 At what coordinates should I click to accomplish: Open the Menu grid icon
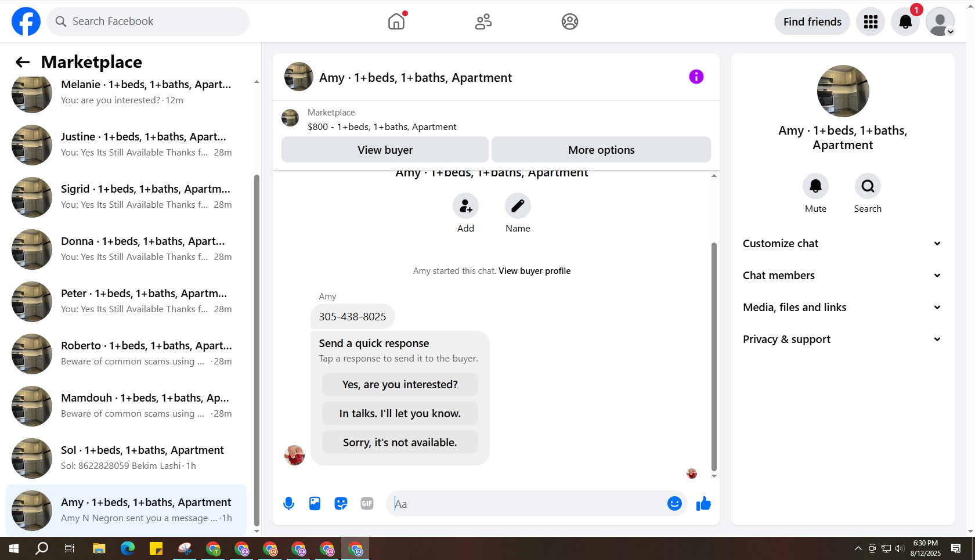(x=871, y=21)
